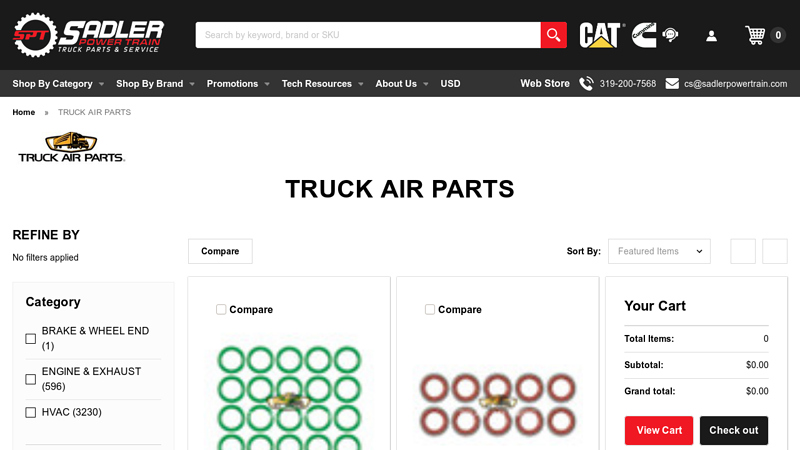Click the "Grand total:" label in cart
The image size is (800, 450).
point(649,391)
